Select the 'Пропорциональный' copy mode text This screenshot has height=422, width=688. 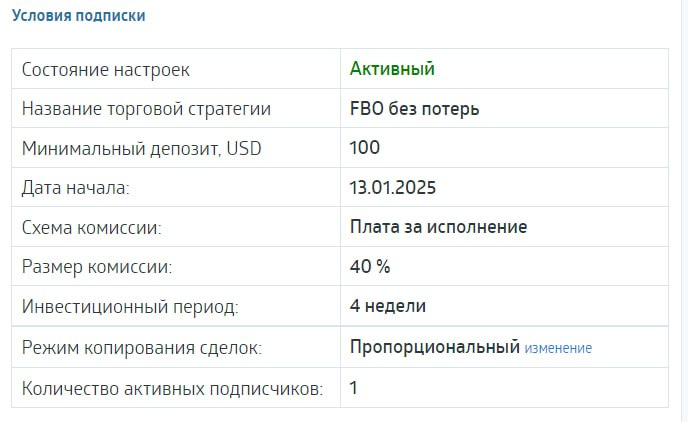[x=435, y=347]
